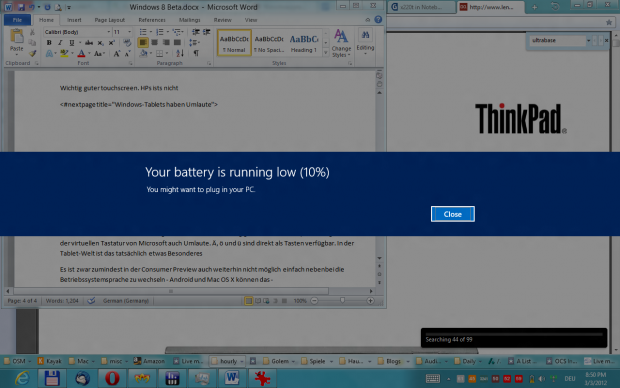Toggle Center paragraph alignment
Image resolution: width=620 pixels, height=388 pixels.
[x=154, y=43]
